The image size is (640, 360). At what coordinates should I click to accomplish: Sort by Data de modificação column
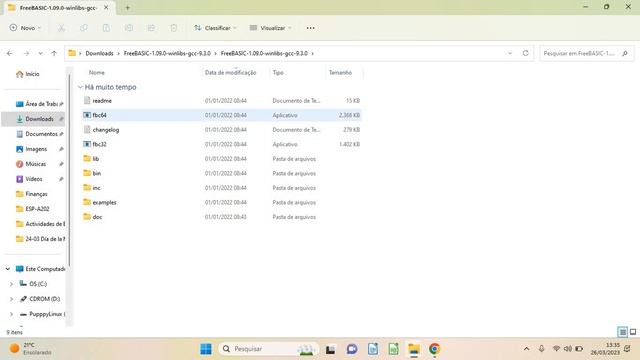coord(230,72)
